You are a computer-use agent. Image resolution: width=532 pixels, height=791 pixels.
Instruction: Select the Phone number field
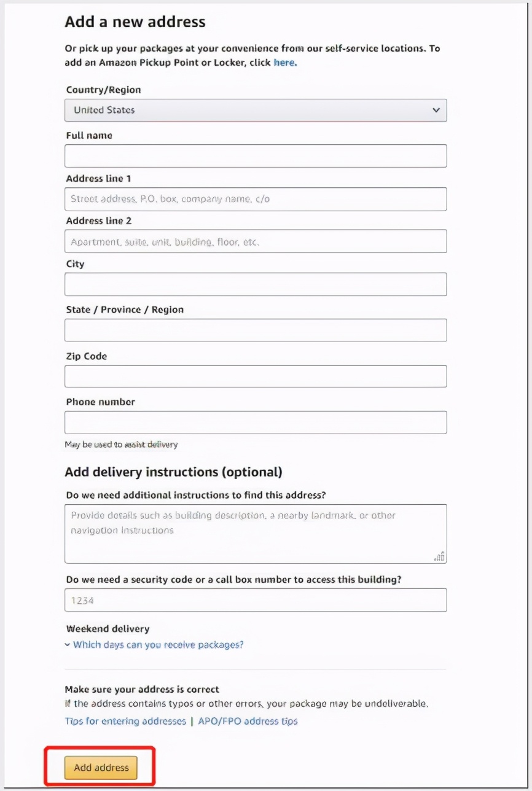(x=255, y=423)
